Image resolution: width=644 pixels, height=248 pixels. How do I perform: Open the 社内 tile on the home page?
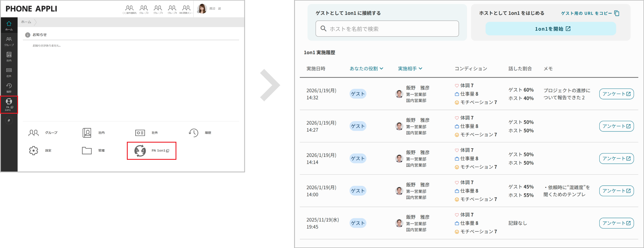click(x=93, y=133)
